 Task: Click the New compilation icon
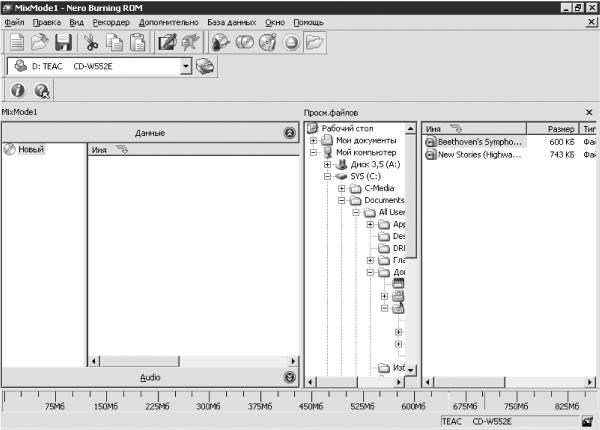pyautogui.click(x=17, y=42)
